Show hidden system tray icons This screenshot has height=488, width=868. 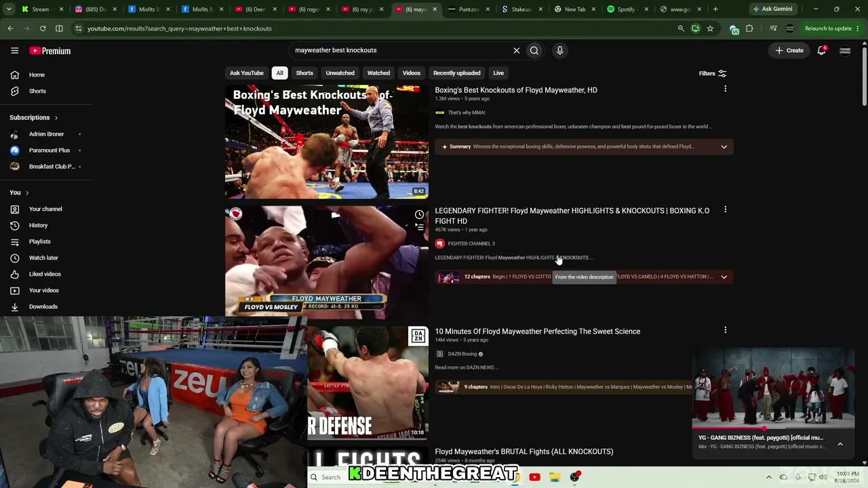pos(768,477)
